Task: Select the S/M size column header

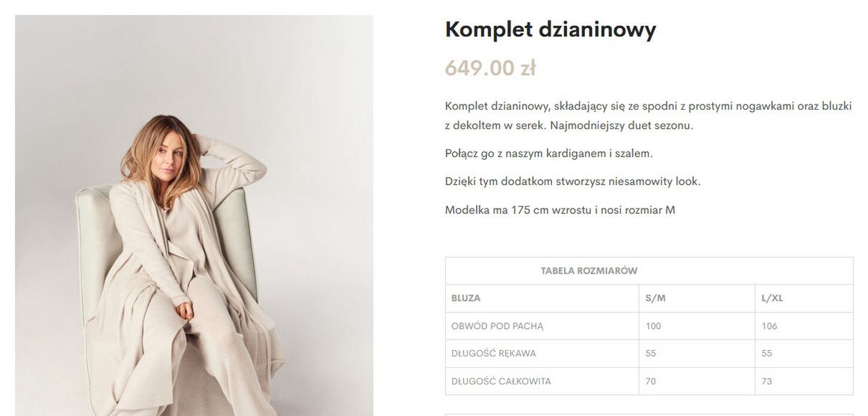Action: pyautogui.click(x=655, y=298)
